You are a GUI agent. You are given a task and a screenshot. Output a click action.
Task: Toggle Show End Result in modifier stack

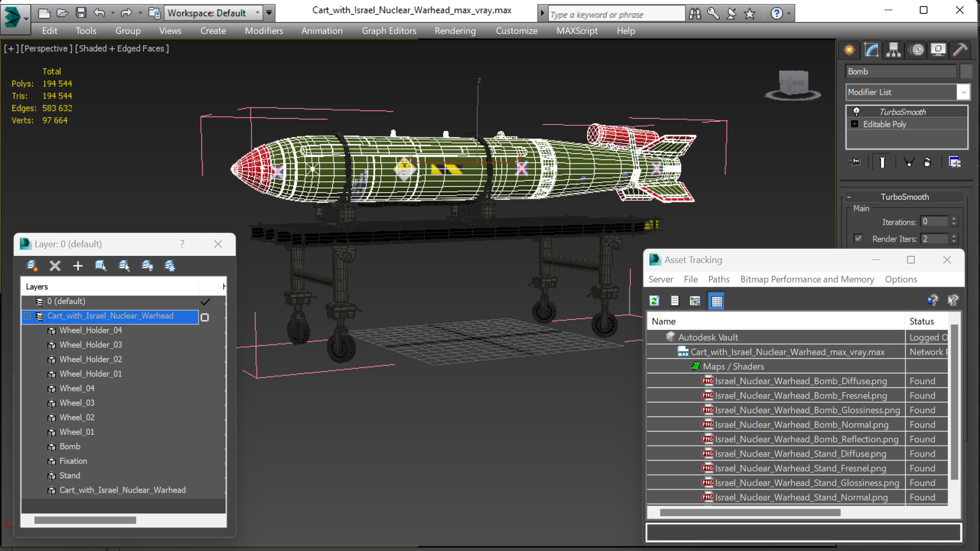click(882, 162)
